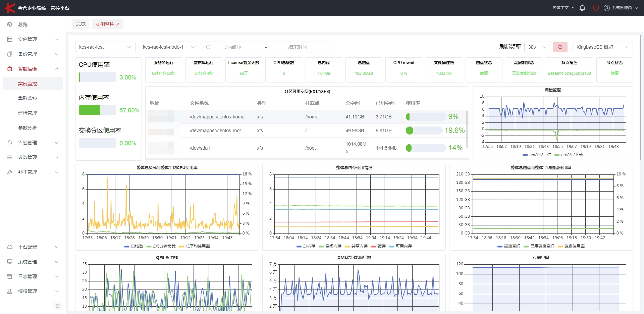Click /home partition 9% usage bar
The height and width of the screenshot is (314, 644).
(x=426, y=117)
